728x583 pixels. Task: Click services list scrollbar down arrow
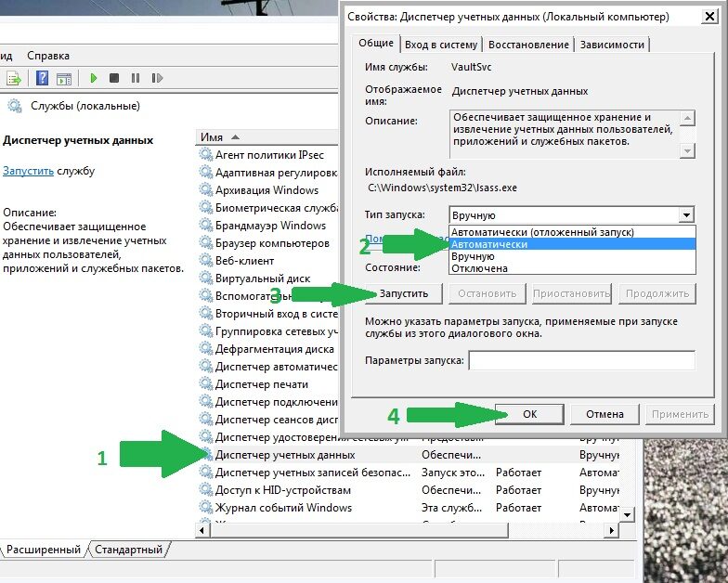[628, 515]
